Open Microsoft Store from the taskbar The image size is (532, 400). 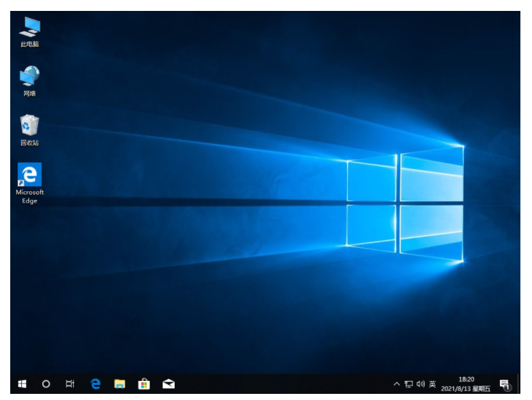point(144,384)
